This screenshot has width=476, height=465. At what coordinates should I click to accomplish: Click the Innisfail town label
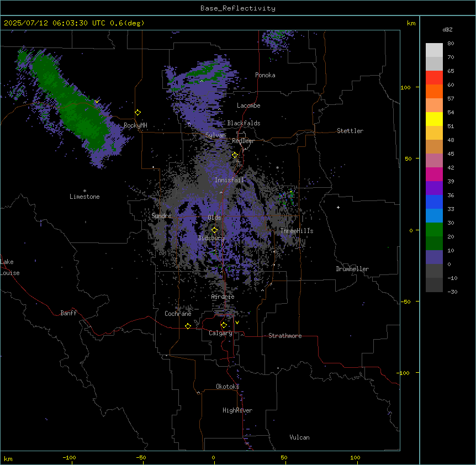coord(229,180)
